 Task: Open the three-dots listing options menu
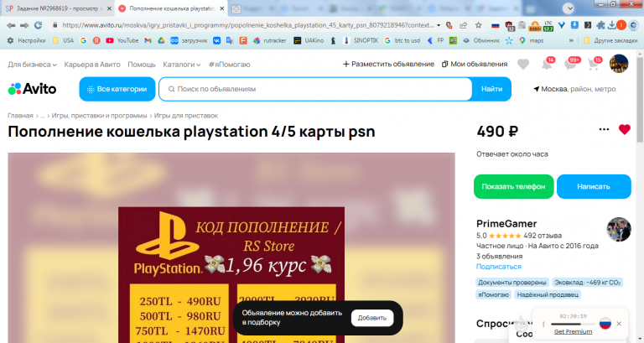[x=604, y=129]
